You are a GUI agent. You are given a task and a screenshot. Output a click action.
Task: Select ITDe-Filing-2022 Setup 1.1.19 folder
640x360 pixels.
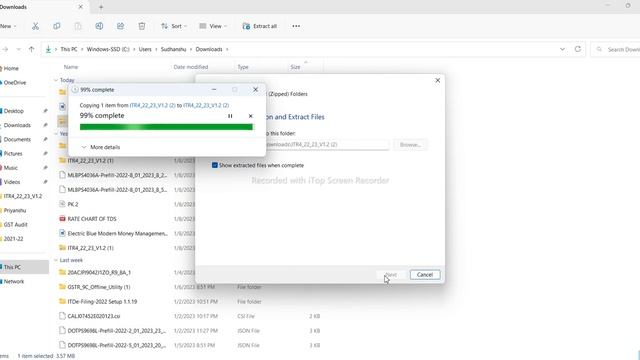click(102, 302)
